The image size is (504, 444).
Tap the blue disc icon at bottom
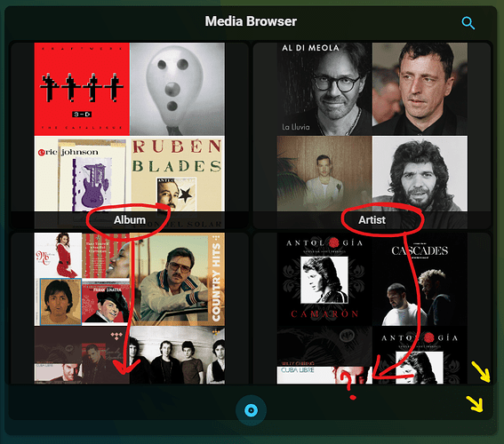[x=251, y=410]
